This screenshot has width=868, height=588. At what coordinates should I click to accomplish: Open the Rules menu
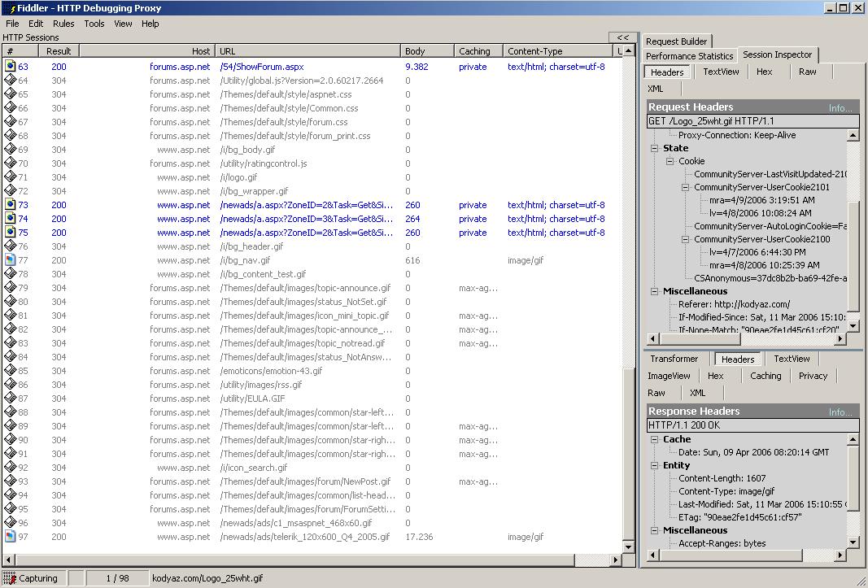tap(63, 24)
